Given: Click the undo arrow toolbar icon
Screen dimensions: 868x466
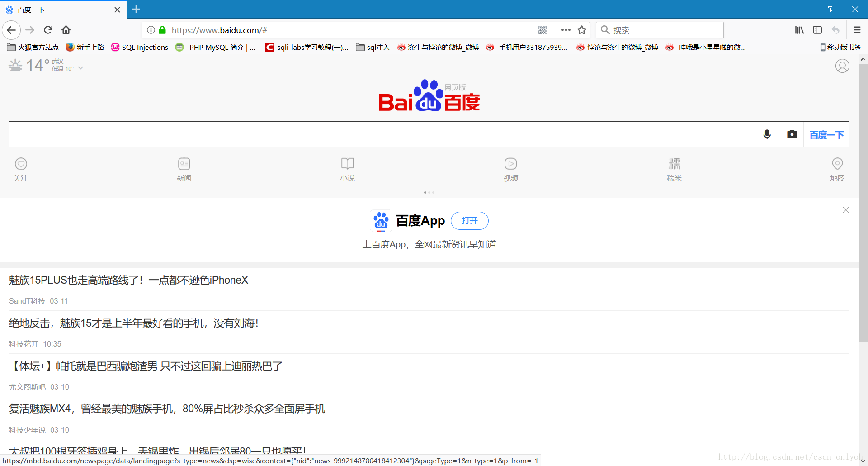Looking at the screenshot, I should coord(835,30).
